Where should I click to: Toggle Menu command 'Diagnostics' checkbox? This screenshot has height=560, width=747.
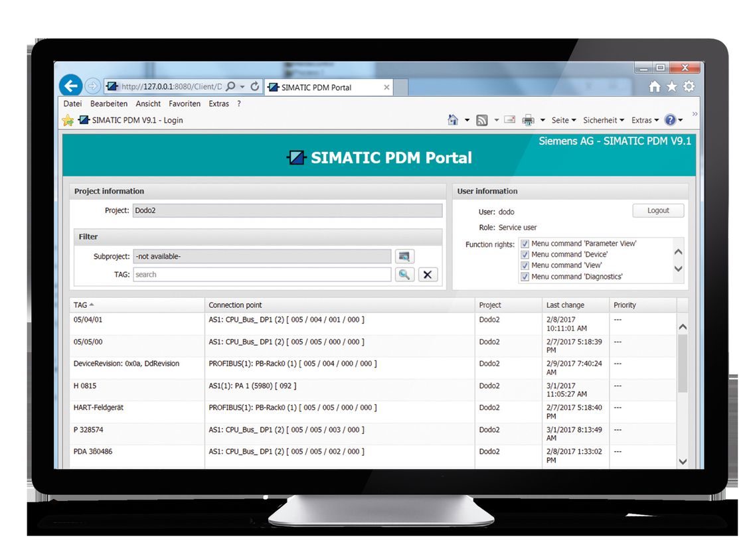coord(525,277)
